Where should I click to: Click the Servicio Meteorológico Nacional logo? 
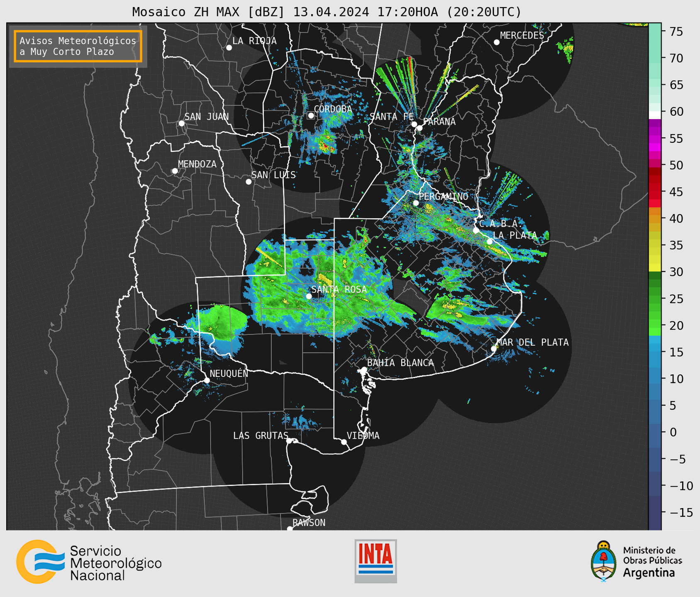click(89, 562)
